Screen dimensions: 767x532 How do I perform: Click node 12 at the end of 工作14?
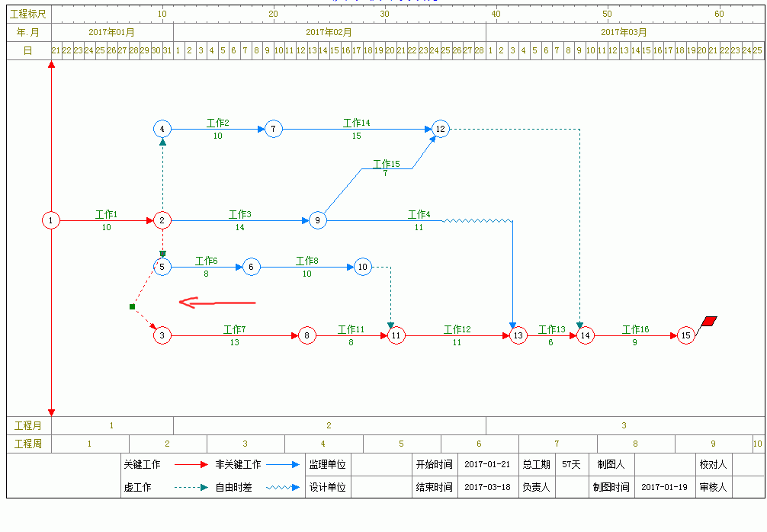(x=440, y=129)
